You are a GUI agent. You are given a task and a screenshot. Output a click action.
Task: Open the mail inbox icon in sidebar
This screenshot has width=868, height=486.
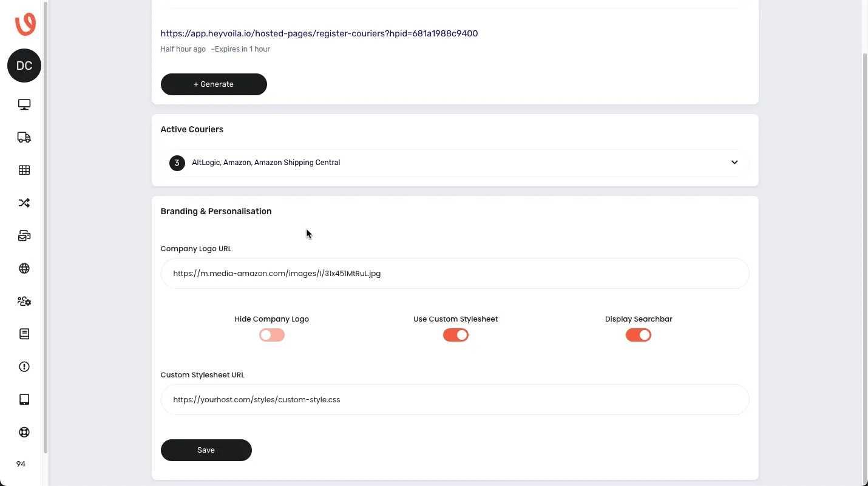24,235
